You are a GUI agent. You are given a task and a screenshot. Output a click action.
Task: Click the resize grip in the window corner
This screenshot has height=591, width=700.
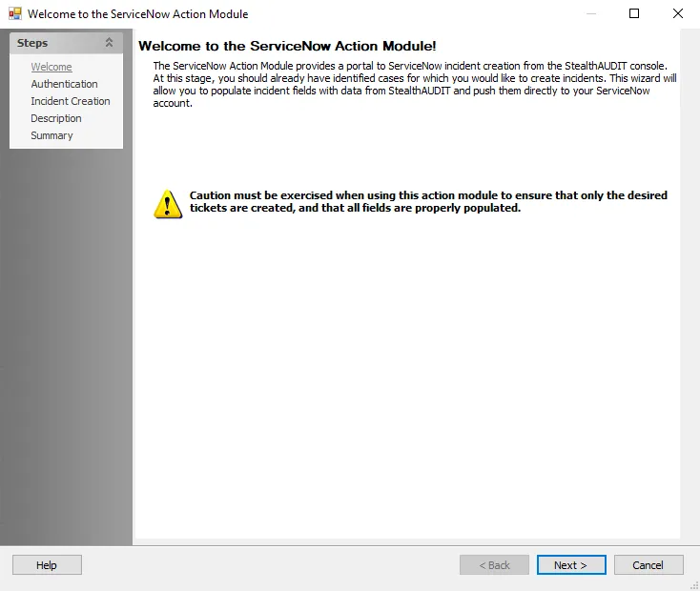694,585
